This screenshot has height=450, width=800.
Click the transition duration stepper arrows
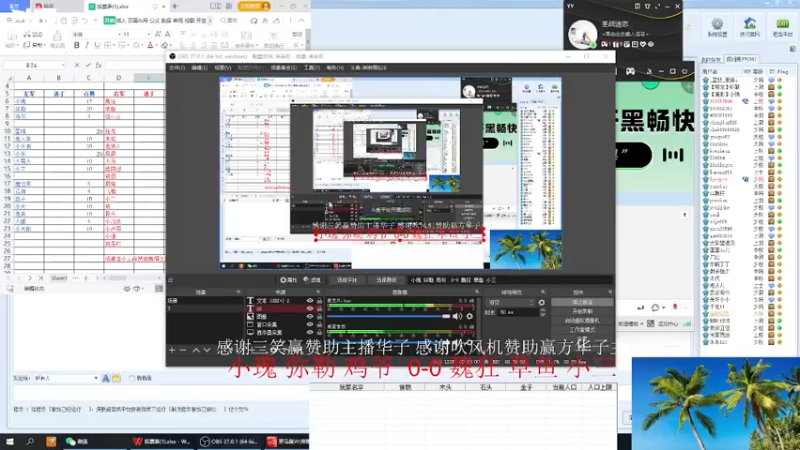542,312
